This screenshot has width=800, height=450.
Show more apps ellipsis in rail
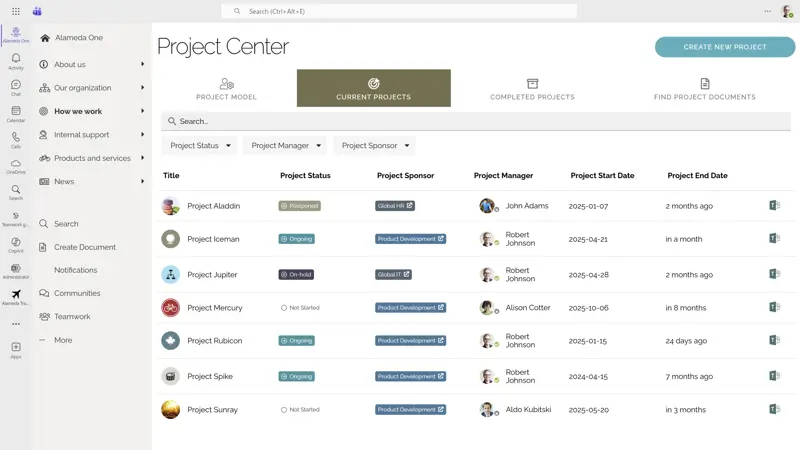coord(16,324)
